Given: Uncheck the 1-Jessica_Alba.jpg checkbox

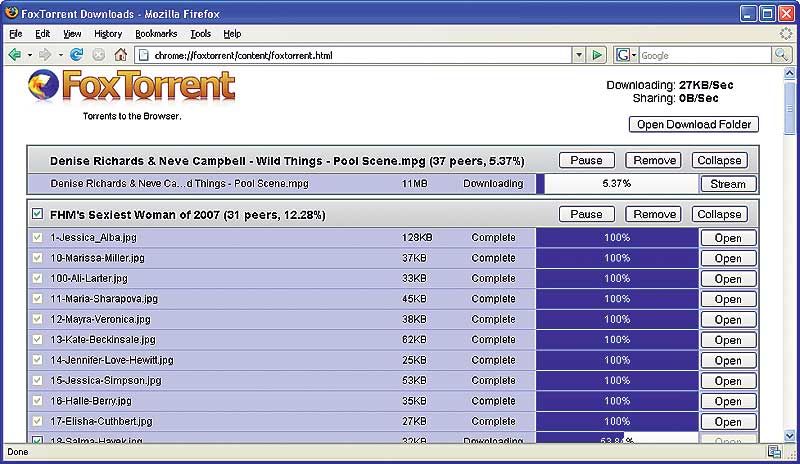Looking at the screenshot, I should coord(37,237).
